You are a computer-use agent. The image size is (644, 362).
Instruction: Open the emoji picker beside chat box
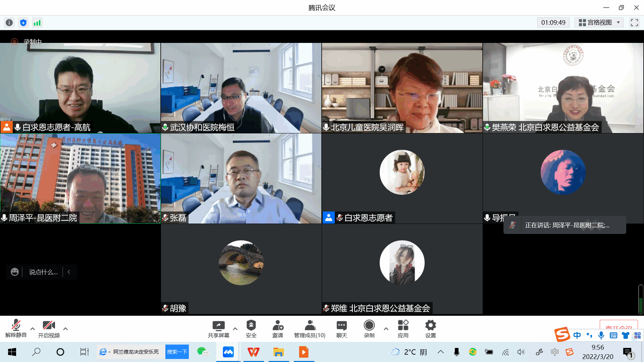click(x=14, y=272)
